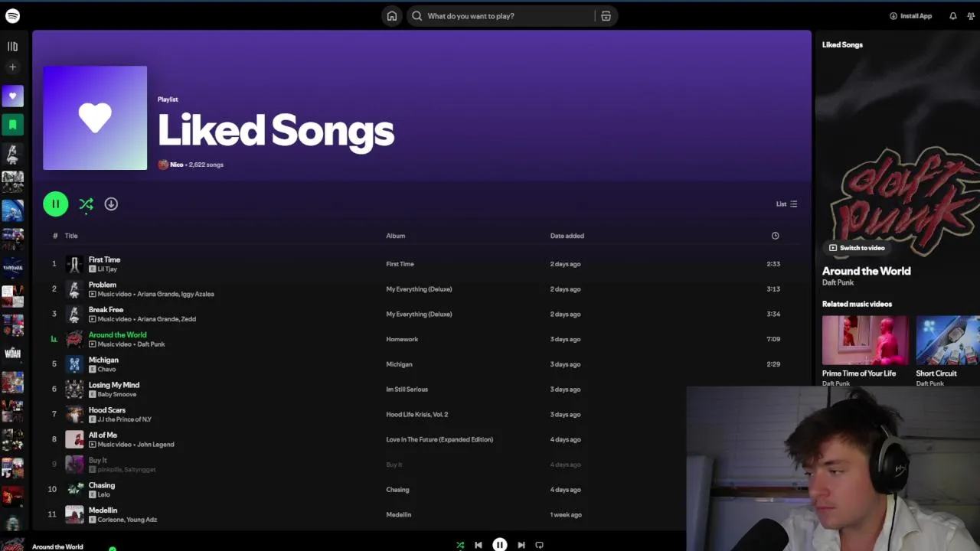Open the List view options dropdown
The height and width of the screenshot is (551, 980).
point(786,204)
